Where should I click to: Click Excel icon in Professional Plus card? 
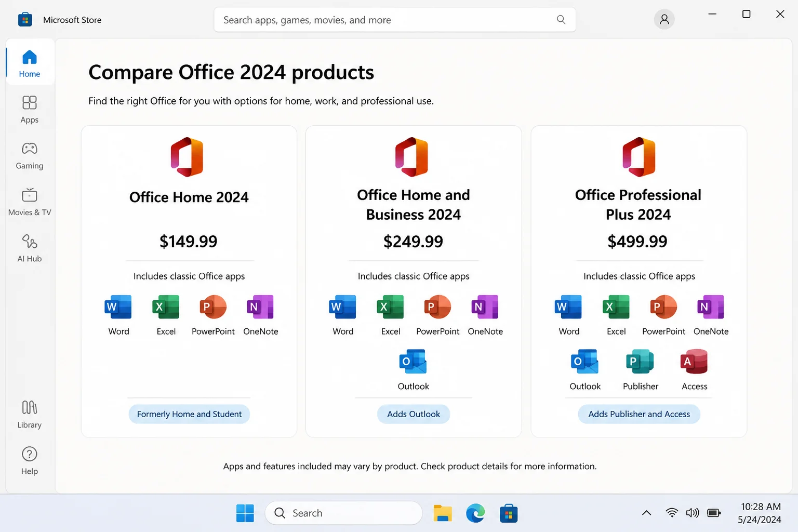(x=616, y=307)
